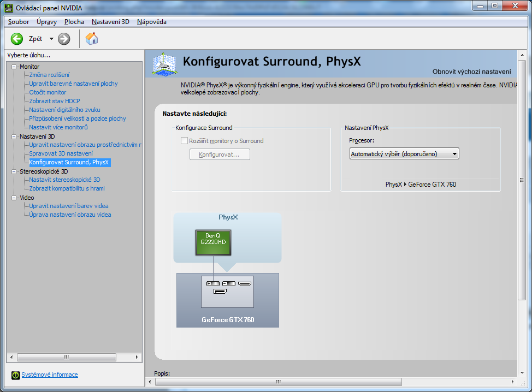Click the green Zpět back arrow icon
Image resolution: width=532 pixels, height=392 pixels.
(16, 39)
